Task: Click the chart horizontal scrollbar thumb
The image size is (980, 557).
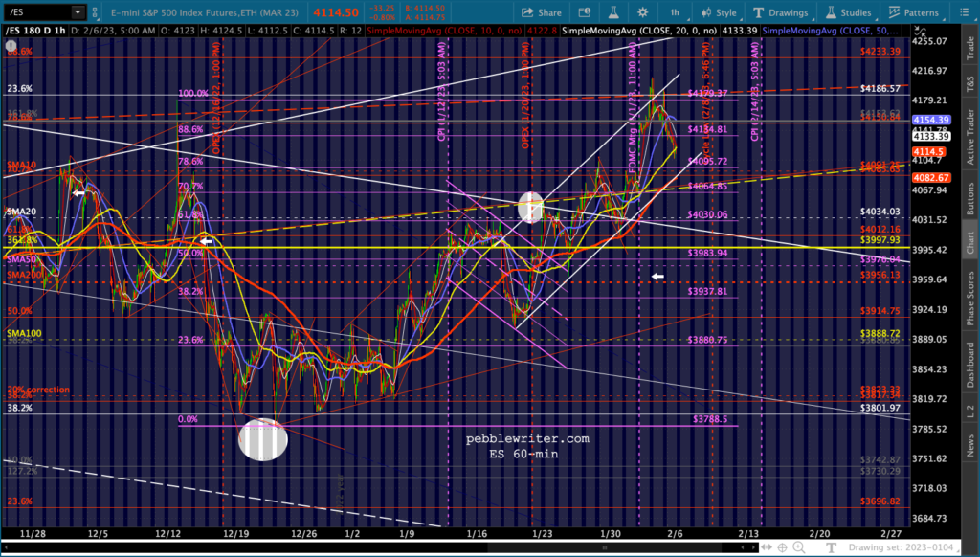Action: (605, 547)
